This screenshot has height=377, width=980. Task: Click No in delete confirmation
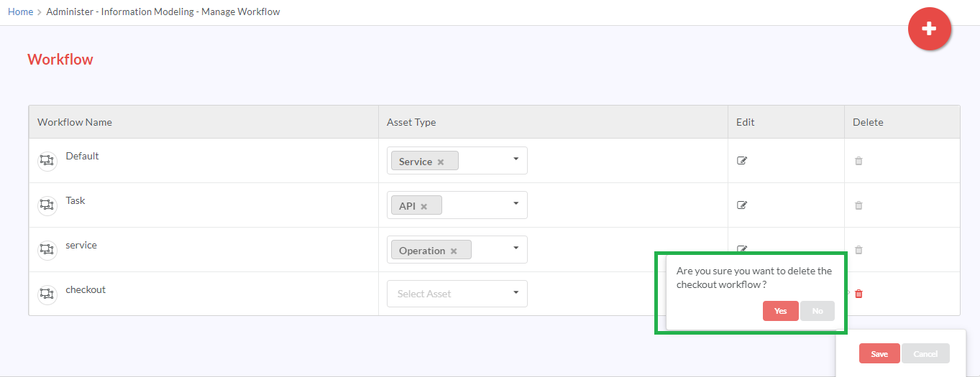818,311
